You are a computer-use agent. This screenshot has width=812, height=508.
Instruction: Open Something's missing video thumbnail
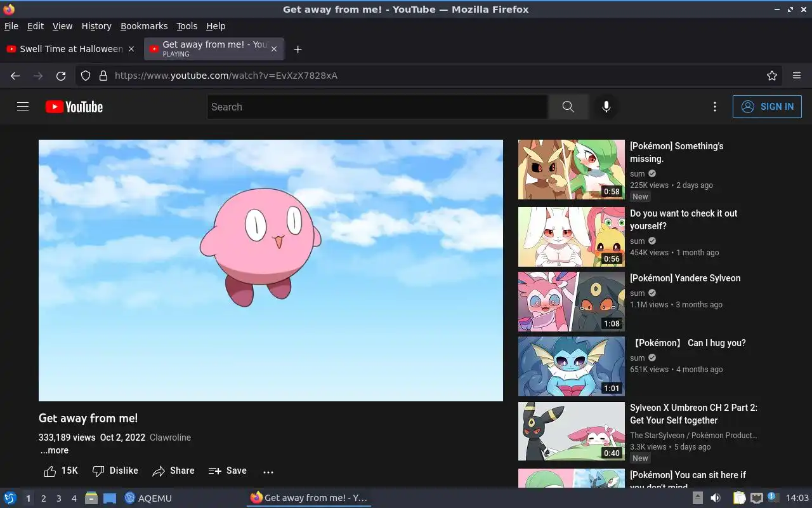(x=572, y=170)
